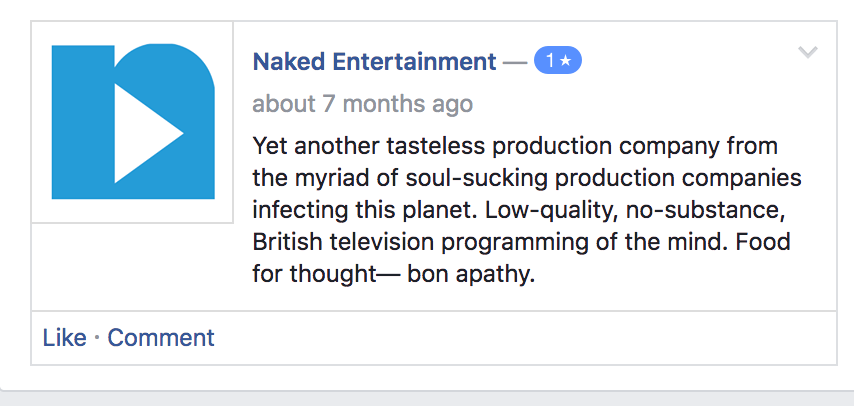This screenshot has width=854, height=406.
Task: Click the 'British television programming' line of text
Action: tap(440, 242)
